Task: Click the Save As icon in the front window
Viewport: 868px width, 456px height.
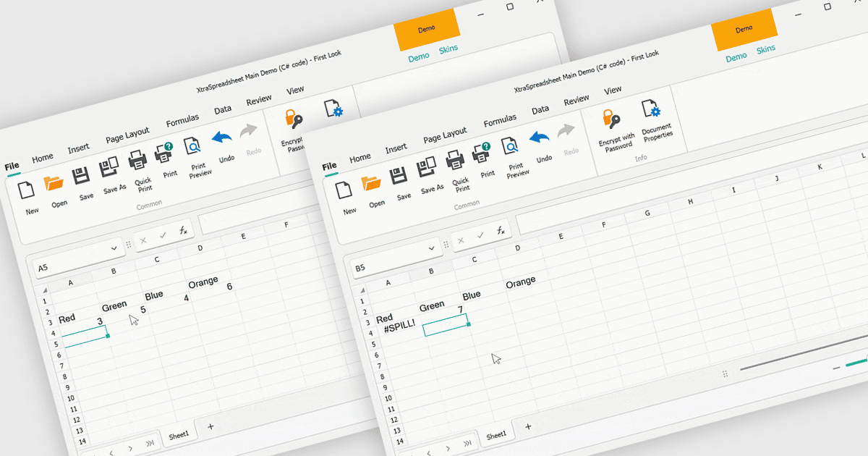Action: 427,169
